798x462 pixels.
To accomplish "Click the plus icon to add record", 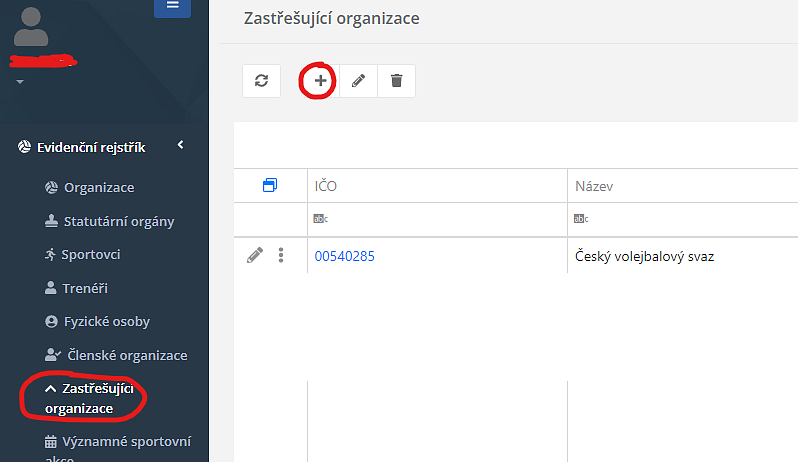I will [320, 81].
